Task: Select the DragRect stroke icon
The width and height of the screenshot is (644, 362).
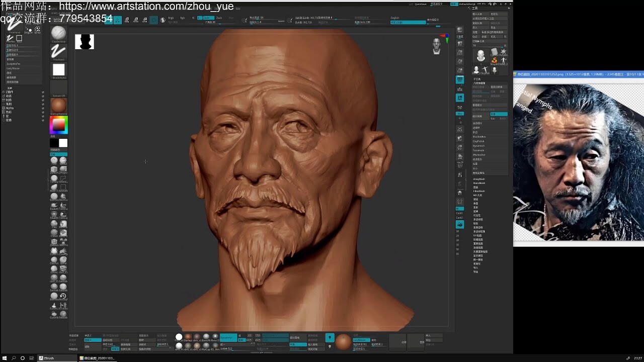Action: [x=20, y=38]
